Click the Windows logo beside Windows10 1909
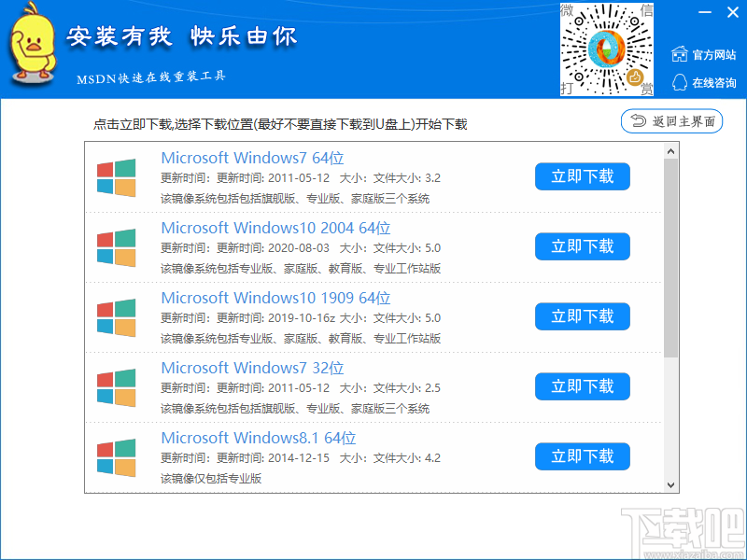Viewport: 747px width, 560px height. click(116, 316)
